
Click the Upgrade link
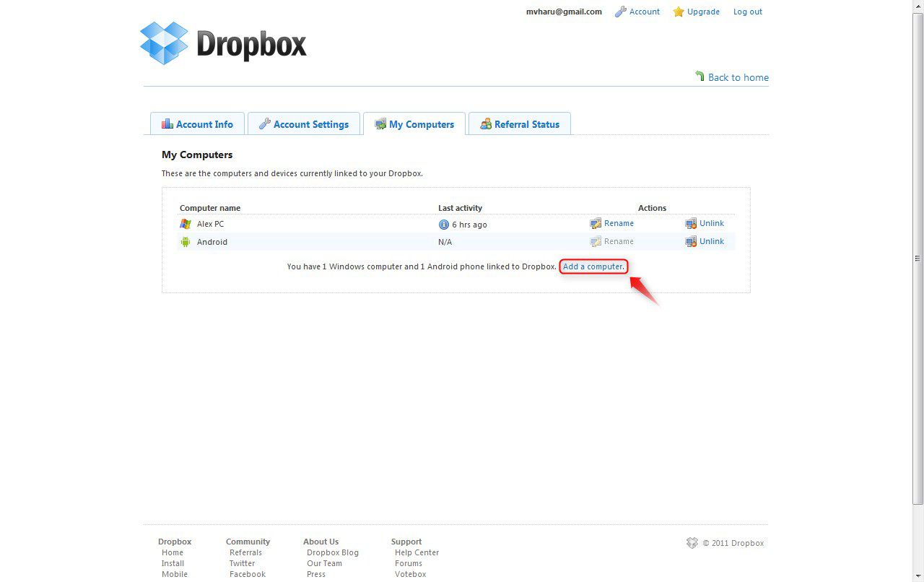click(704, 12)
